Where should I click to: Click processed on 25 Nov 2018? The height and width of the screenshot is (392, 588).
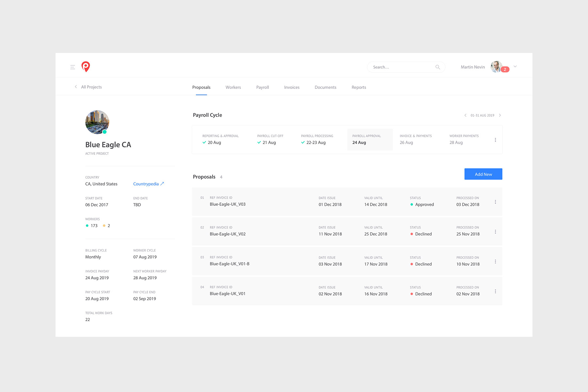pos(468,234)
